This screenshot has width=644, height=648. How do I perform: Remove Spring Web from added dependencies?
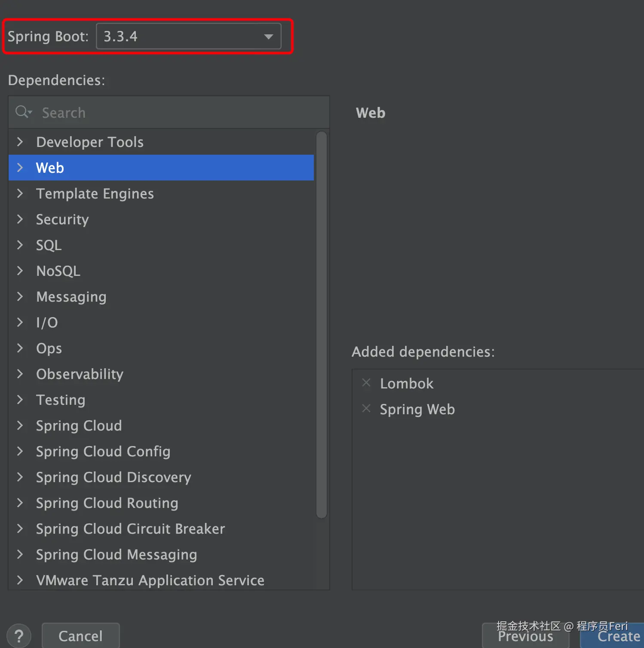366,408
